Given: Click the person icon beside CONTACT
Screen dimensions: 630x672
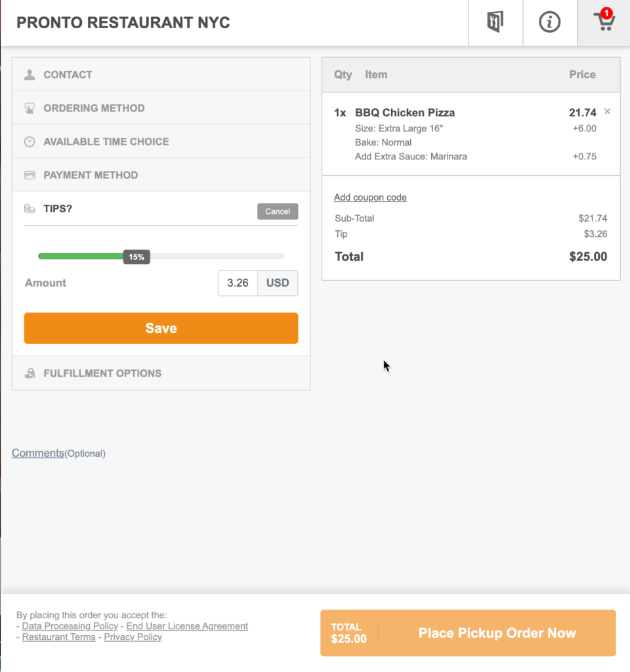Looking at the screenshot, I should (30, 74).
